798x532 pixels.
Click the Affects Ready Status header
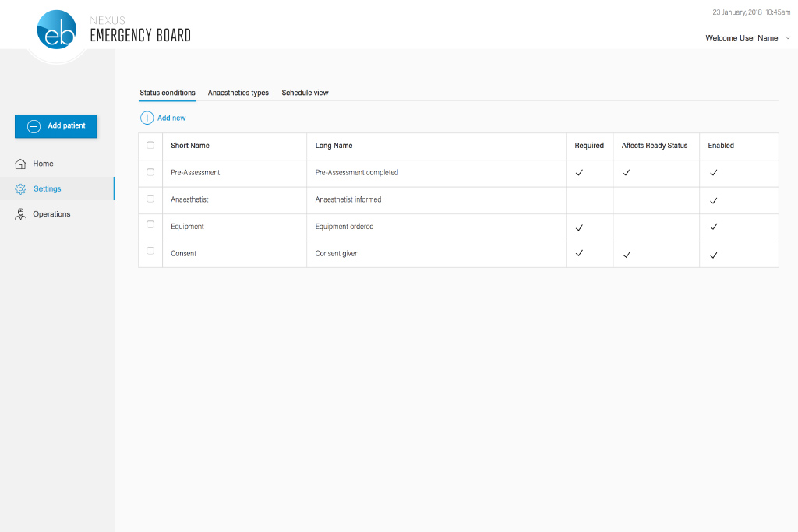(x=655, y=146)
